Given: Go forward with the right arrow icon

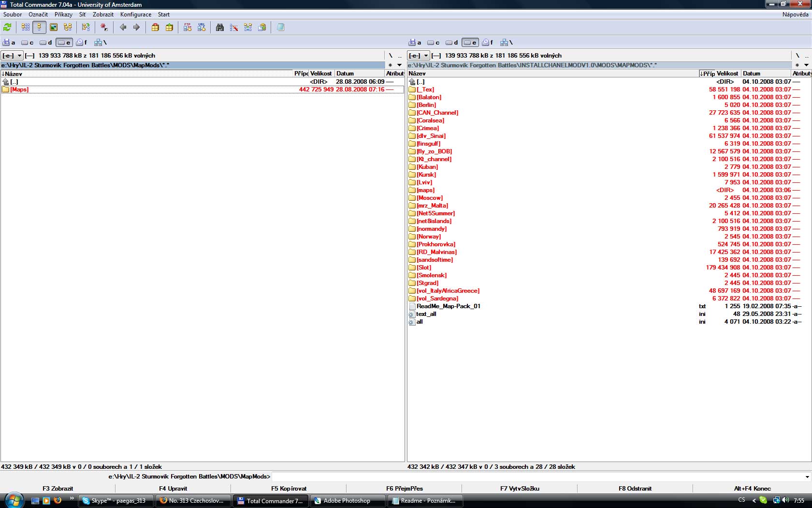Looking at the screenshot, I should tap(136, 28).
